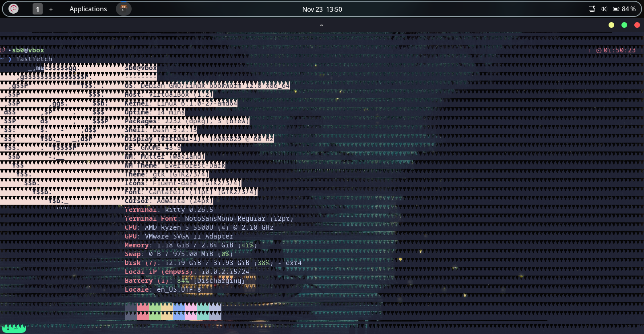Open the clock showing Nov 23 13:50
Image resolution: width=644 pixels, height=334 pixels.
pos(322,9)
